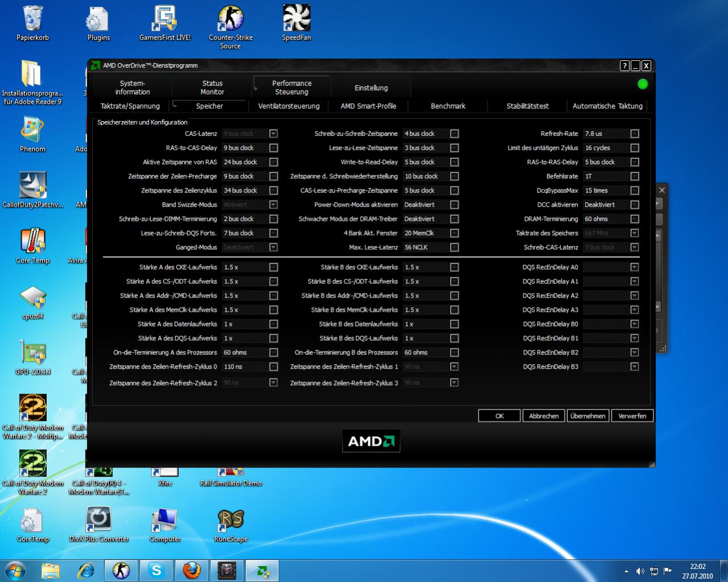Screen dimensions: 728x582
Task: Expand Zeitspanne des Zeilen-Refresh-Zyklus 2 dropdown
Action: [x=273, y=383]
